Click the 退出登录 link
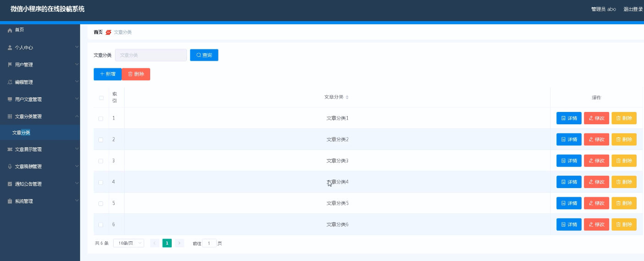 click(x=633, y=9)
